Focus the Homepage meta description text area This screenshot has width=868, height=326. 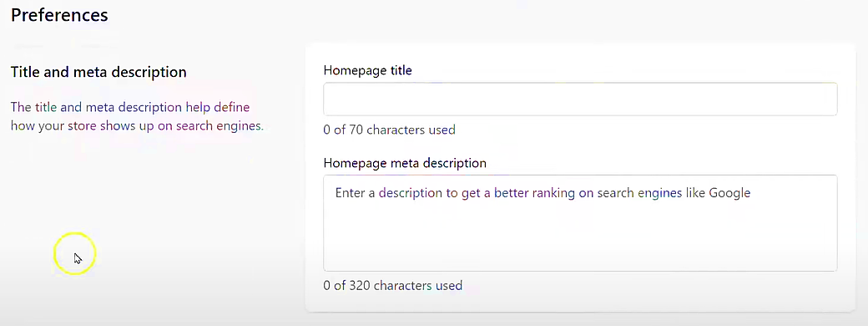580,223
